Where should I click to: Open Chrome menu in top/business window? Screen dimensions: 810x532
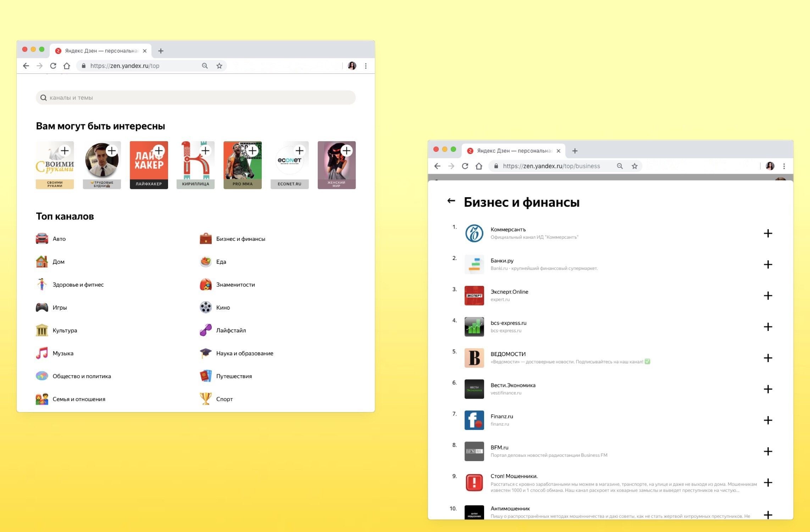click(x=784, y=166)
